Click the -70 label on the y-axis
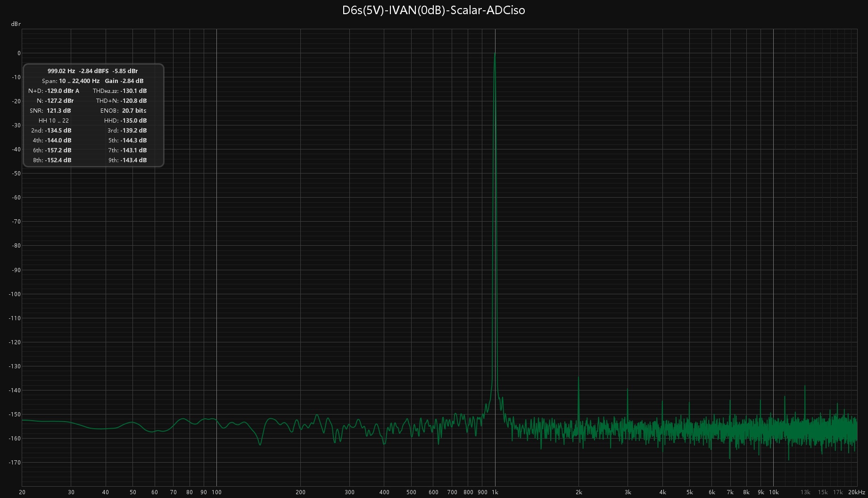The width and height of the screenshot is (868, 498). 17,222
